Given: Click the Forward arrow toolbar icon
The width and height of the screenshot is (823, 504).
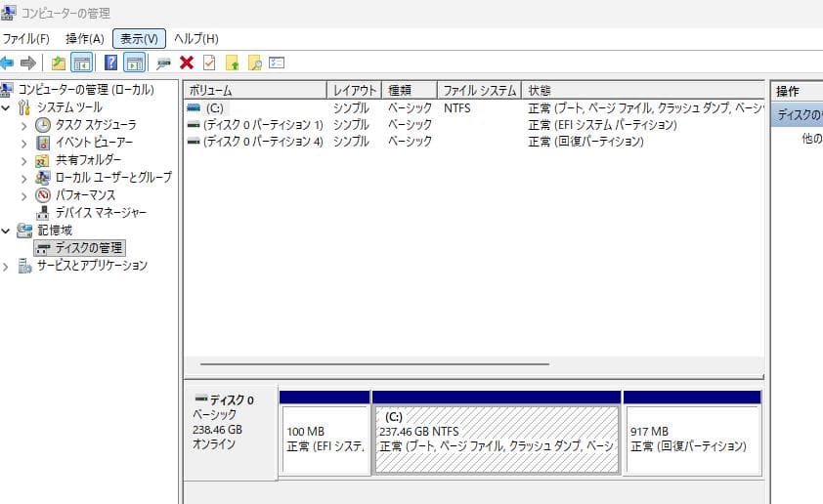Looking at the screenshot, I should [x=27, y=63].
